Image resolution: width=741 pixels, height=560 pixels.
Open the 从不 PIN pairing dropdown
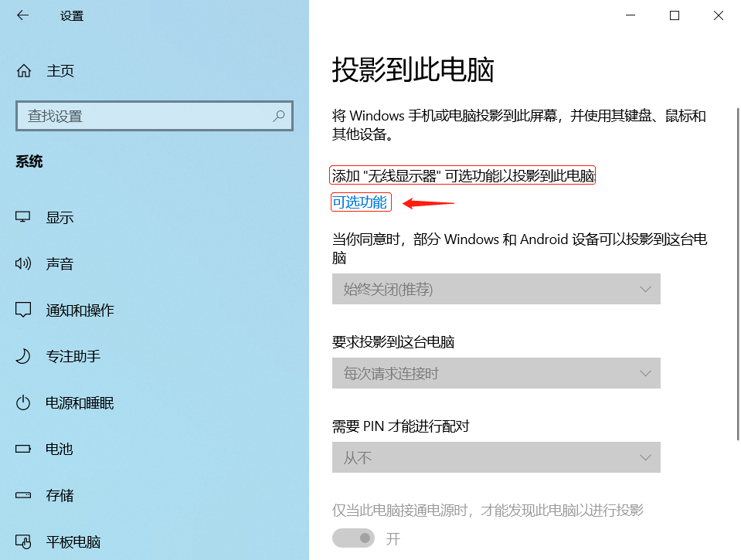[495, 457]
